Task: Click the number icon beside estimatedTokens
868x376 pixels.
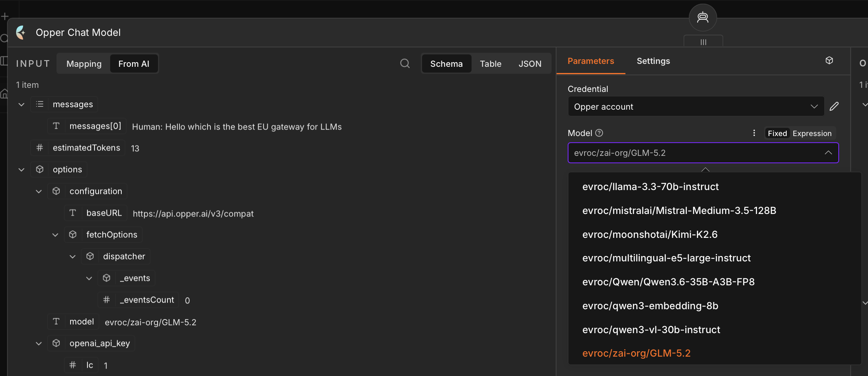Action: click(x=40, y=148)
